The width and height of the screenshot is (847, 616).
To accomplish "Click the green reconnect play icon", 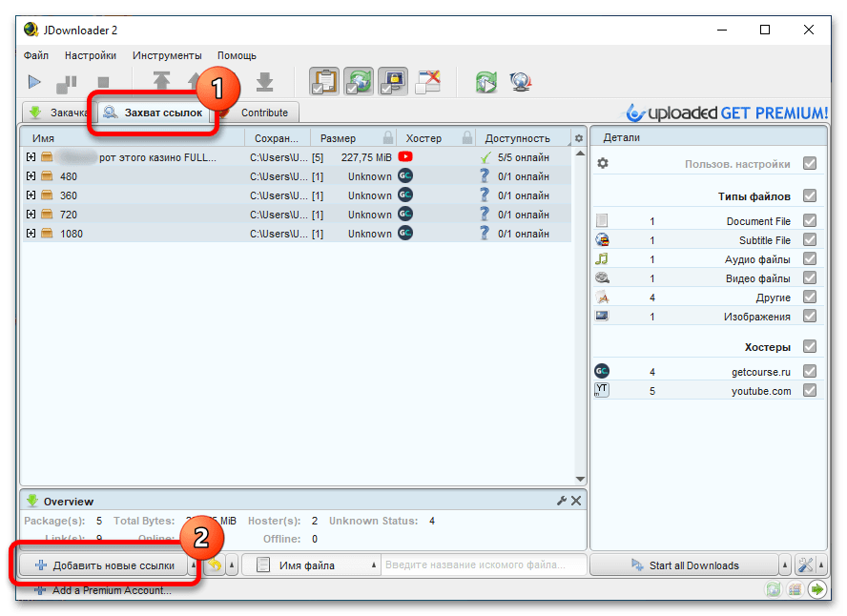I will pos(486,82).
